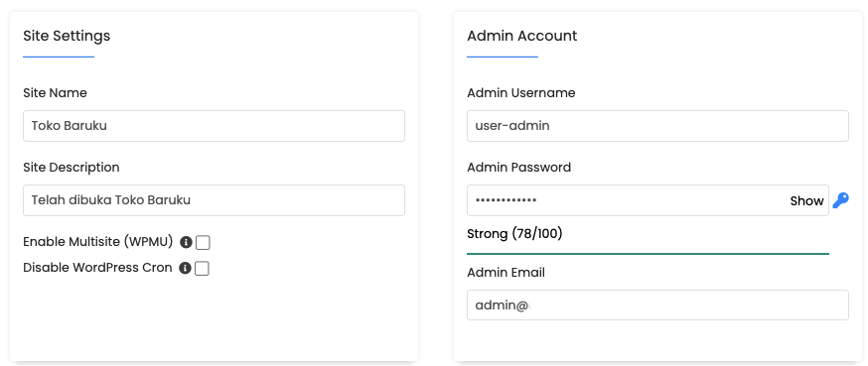Focus the Admin Password field
This screenshot has height=366, width=868.
coord(648,200)
